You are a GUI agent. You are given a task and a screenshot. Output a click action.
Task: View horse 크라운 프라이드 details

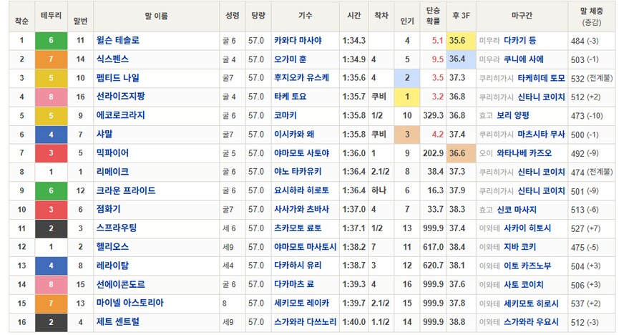(126, 190)
